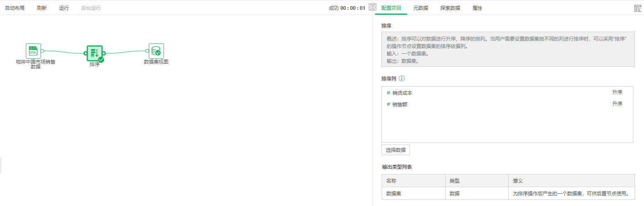Change the sort order 升序 for 销货成本

tap(617, 92)
